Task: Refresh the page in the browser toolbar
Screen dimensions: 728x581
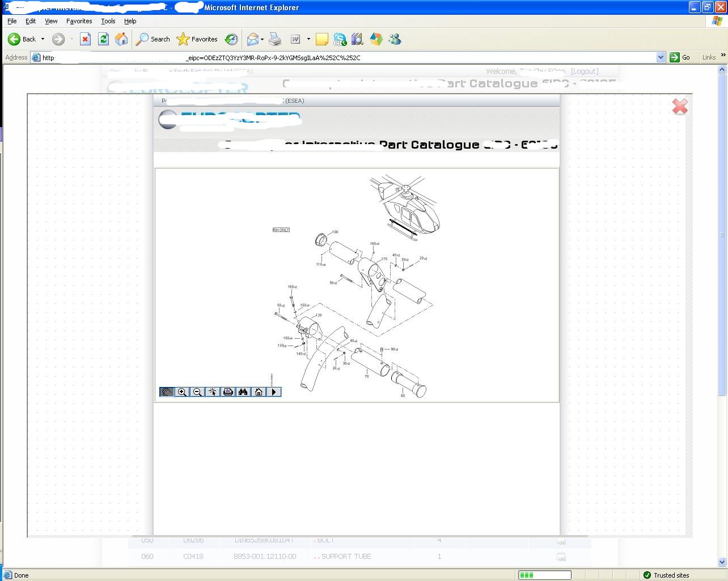Action: point(103,39)
